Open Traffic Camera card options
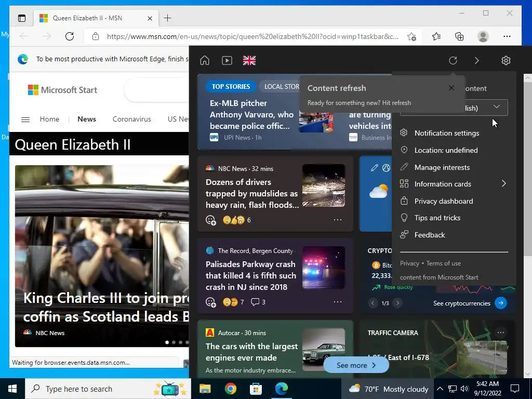 coord(500,332)
